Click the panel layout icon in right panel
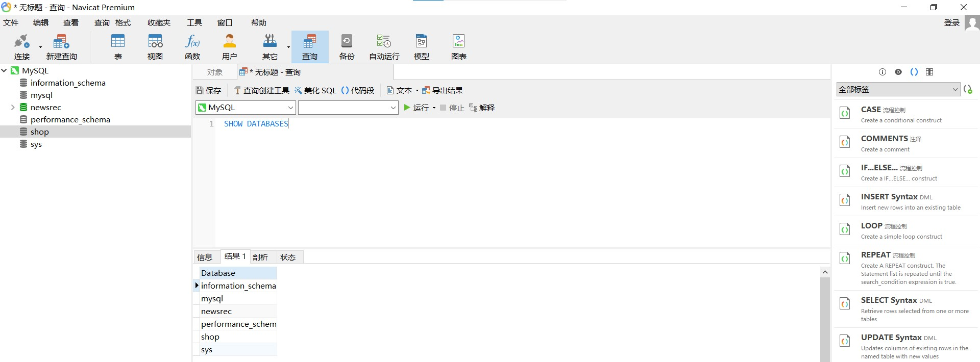 click(x=929, y=72)
